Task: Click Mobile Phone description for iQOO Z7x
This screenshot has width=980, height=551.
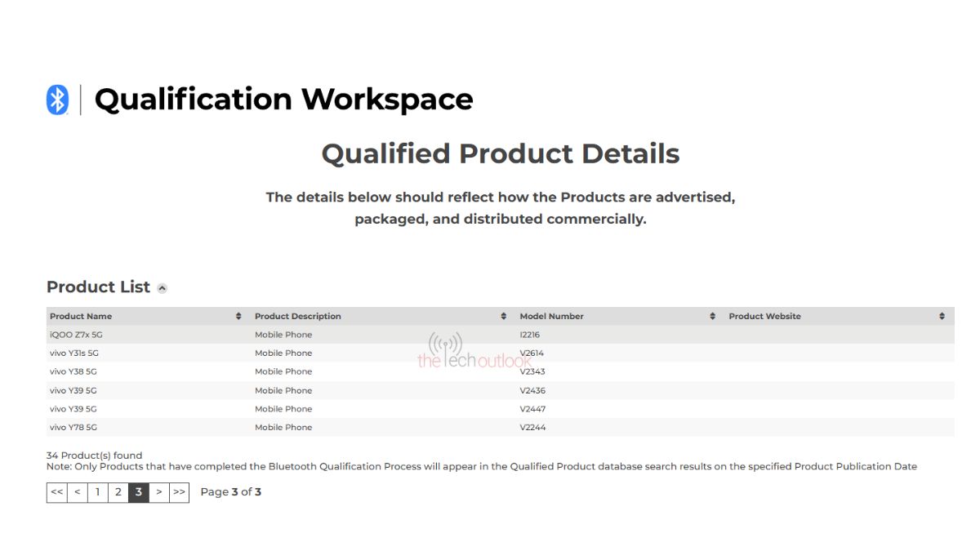Action: (283, 335)
